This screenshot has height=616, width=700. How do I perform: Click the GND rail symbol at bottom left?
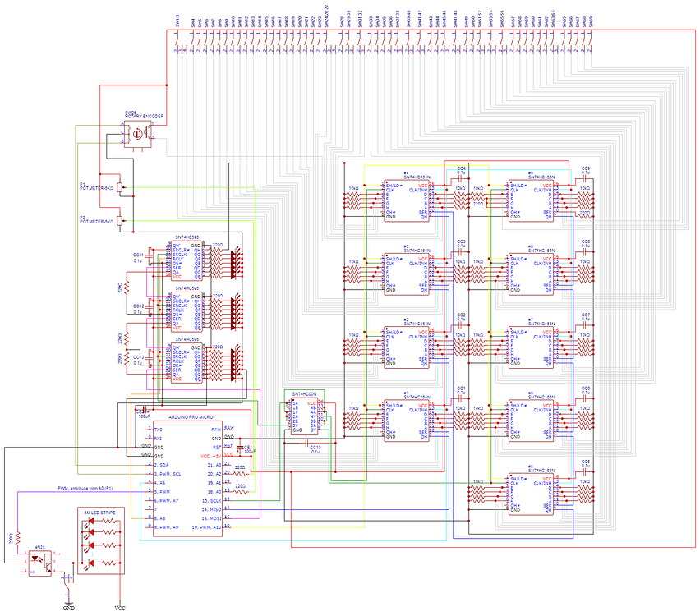(69, 607)
